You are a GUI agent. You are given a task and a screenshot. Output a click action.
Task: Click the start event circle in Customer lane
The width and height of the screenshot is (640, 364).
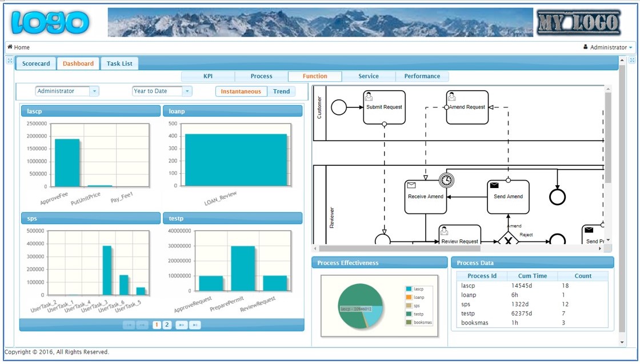tap(339, 107)
